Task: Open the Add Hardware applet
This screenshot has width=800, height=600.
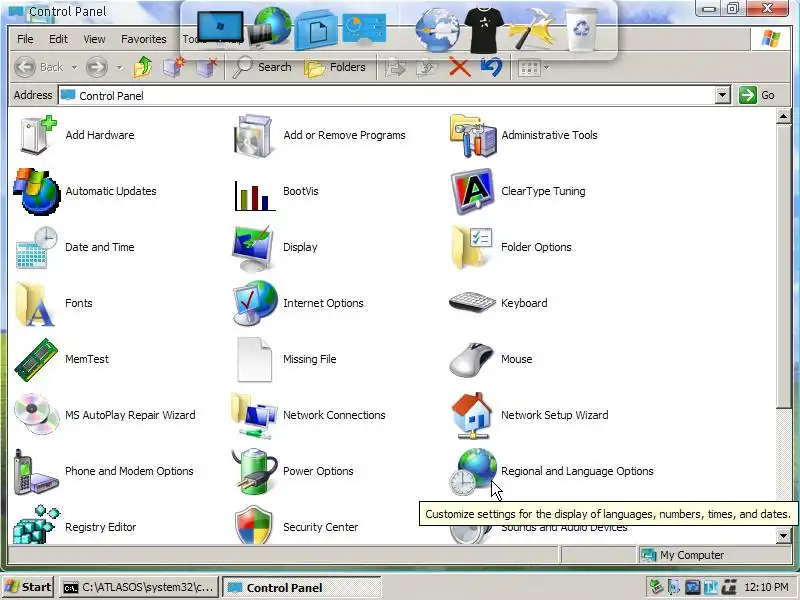Action: 77,135
